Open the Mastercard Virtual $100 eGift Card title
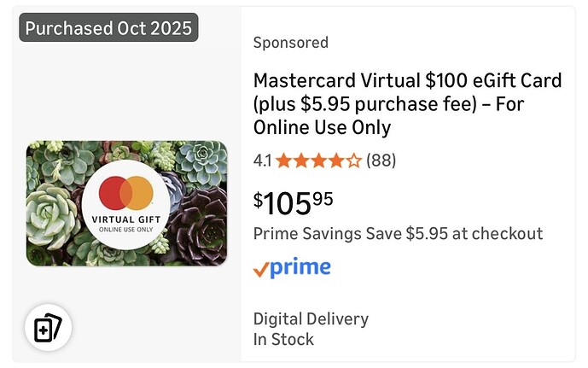588x368 pixels. pyautogui.click(x=407, y=104)
